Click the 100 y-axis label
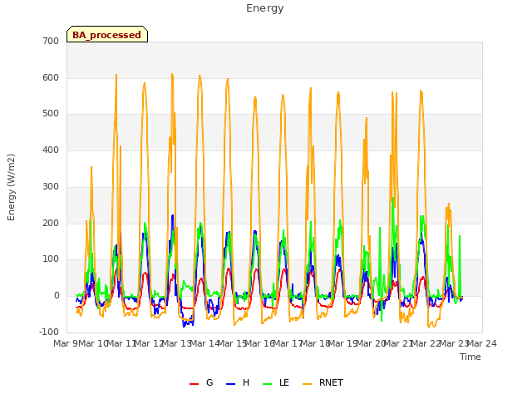 51,259
